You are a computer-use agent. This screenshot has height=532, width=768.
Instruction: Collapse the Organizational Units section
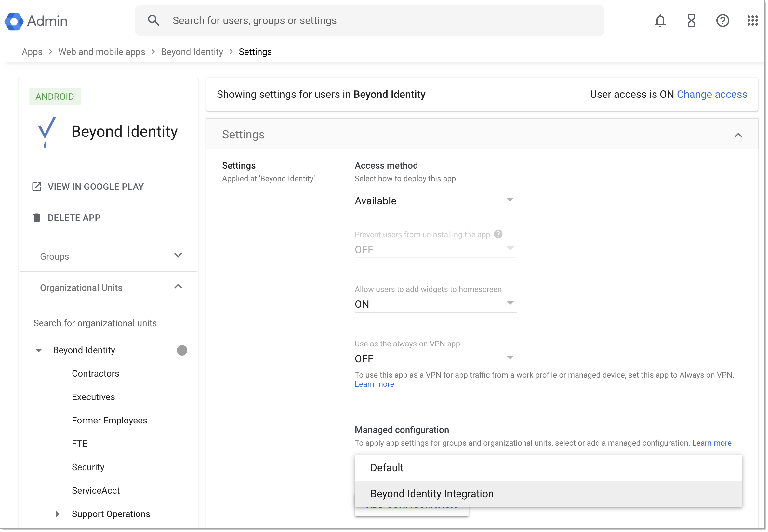[178, 287]
